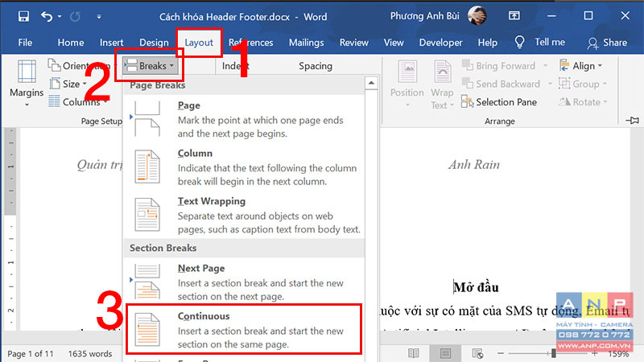Click 'Page 1 of 11' in status bar
644x362 pixels.
tap(31, 354)
